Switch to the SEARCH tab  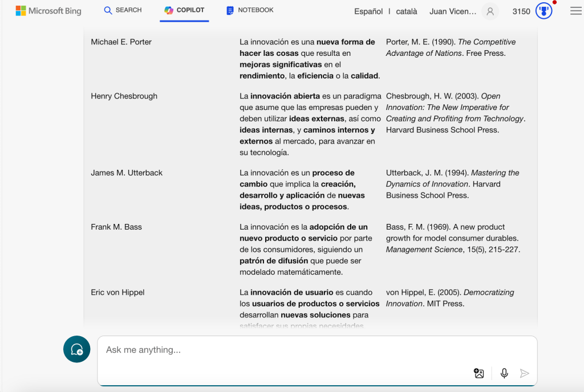123,10
